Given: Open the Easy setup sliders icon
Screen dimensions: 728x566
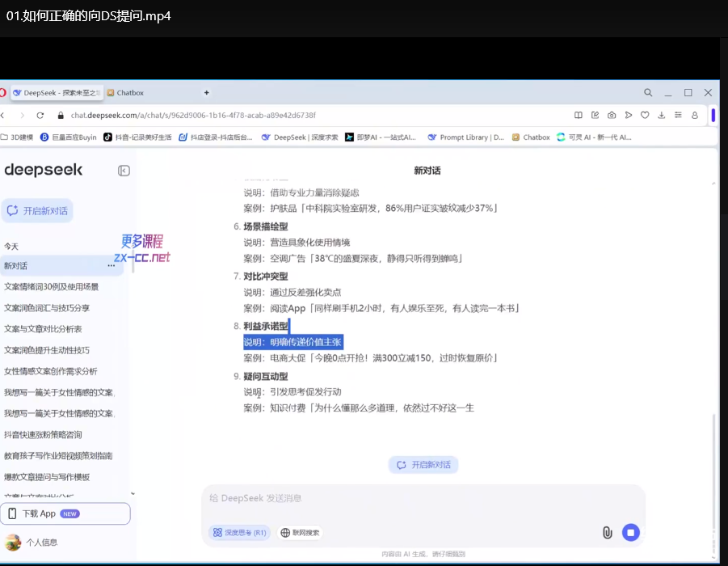Looking at the screenshot, I should pyautogui.click(x=679, y=116).
